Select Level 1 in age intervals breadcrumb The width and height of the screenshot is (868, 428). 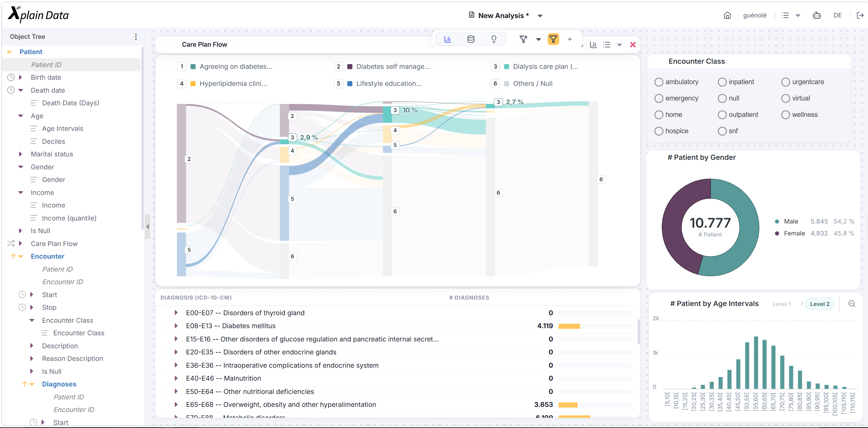pyautogui.click(x=782, y=304)
